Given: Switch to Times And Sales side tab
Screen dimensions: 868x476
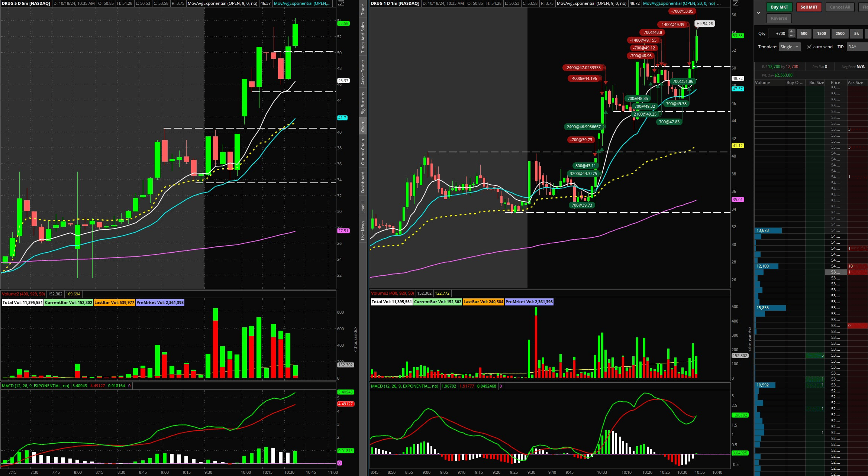Looking at the screenshot, I should 363,37.
